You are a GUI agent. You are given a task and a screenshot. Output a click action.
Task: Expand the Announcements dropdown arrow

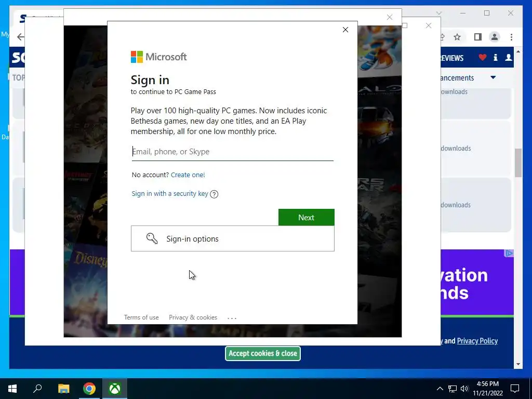coord(493,78)
